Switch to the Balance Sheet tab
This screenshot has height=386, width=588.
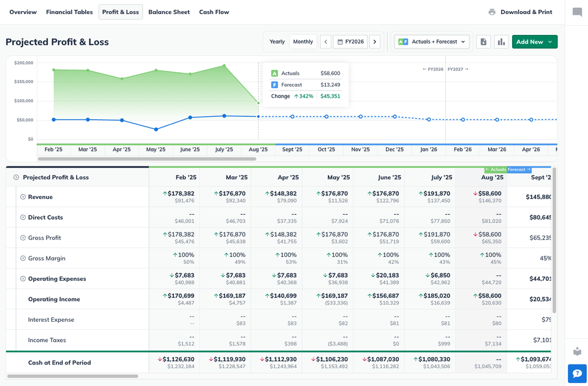[x=169, y=12]
